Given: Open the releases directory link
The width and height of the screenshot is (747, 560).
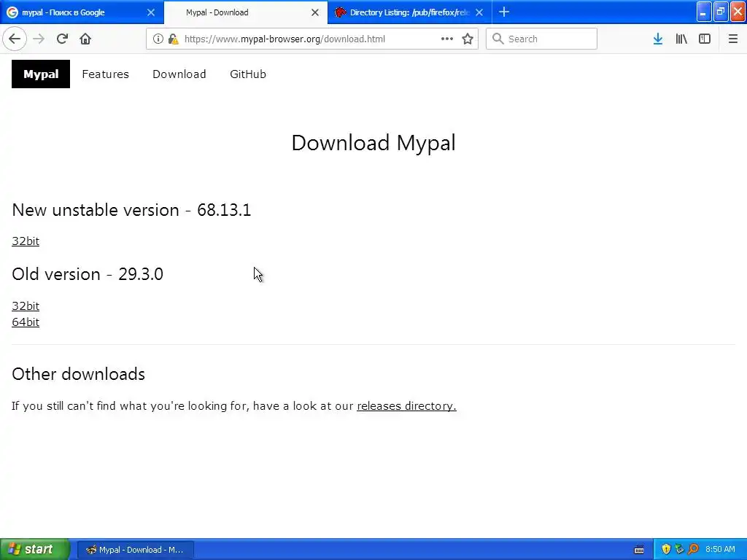Looking at the screenshot, I should click(x=406, y=406).
